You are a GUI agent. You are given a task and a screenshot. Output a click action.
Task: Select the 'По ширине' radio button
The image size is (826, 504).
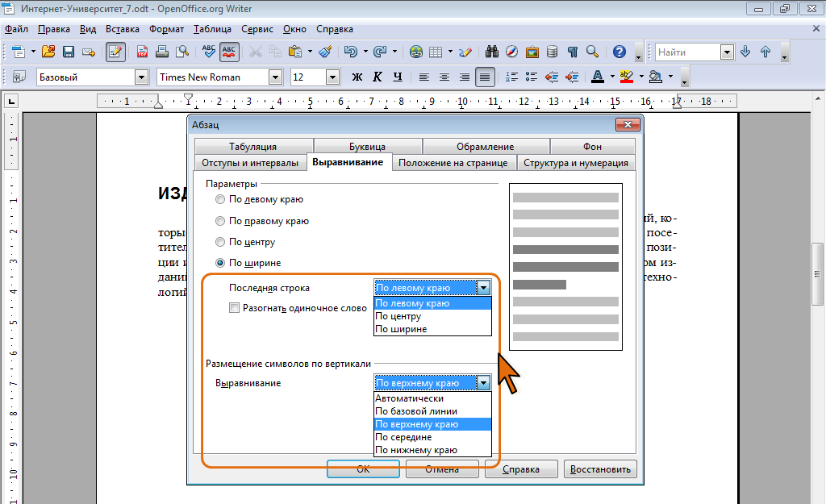pos(220,263)
